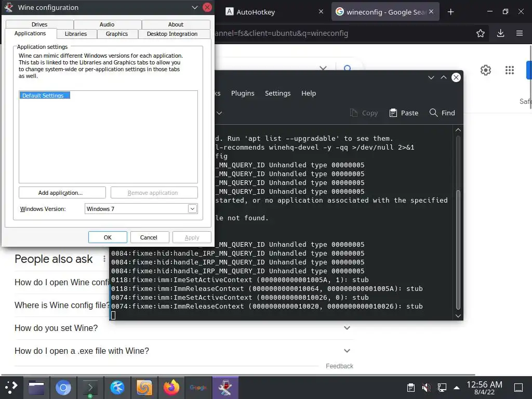Select Default Settings in the application list

click(x=45, y=96)
